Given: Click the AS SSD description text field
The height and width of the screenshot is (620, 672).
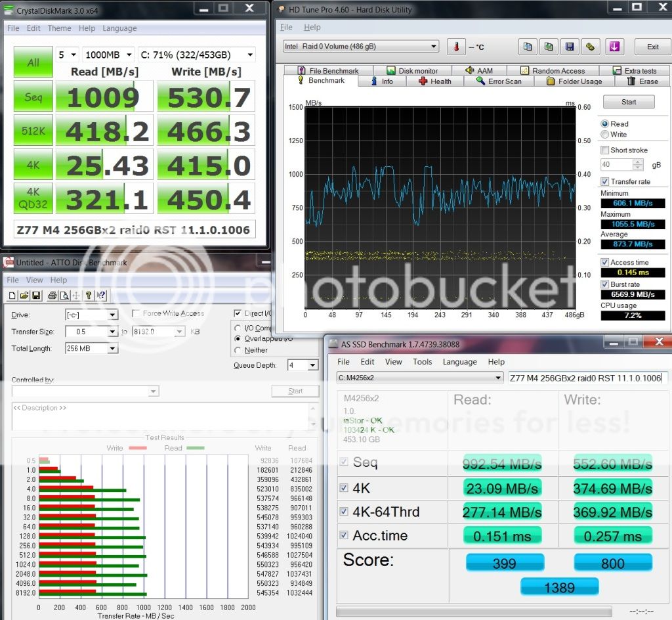Looking at the screenshot, I should pos(587,378).
